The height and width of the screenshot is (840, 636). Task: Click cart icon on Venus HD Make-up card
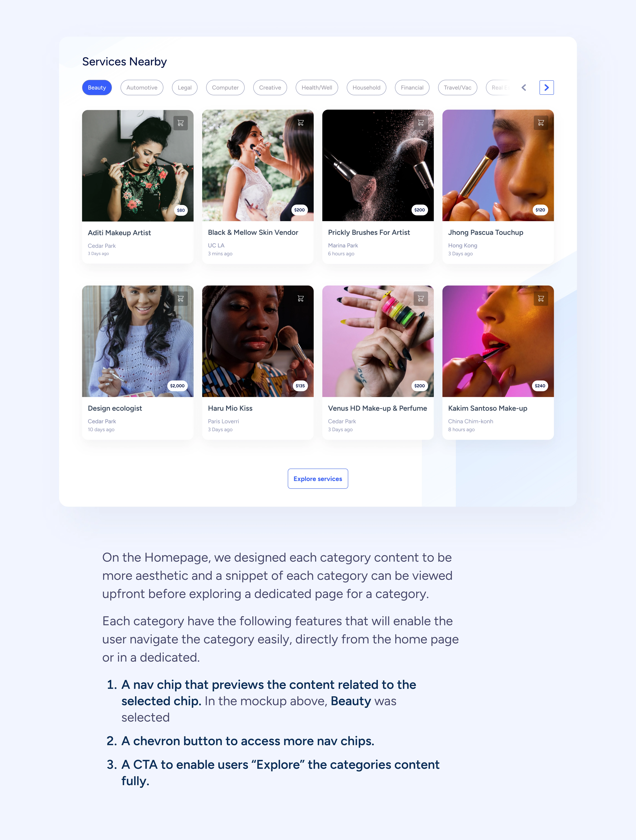[x=421, y=298]
